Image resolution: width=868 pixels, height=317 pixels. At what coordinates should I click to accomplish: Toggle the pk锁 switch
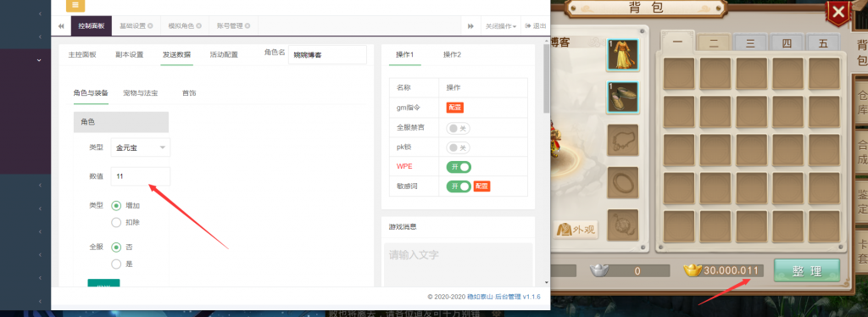[x=459, y=147]
